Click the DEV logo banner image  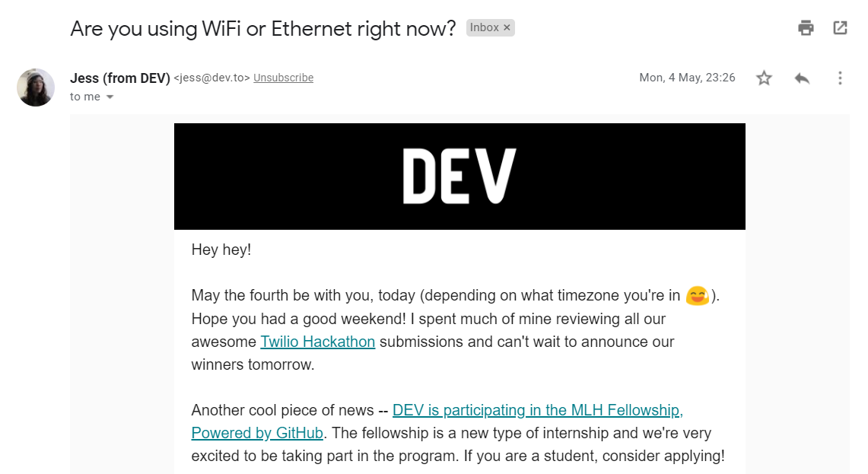tap(459, 176)
